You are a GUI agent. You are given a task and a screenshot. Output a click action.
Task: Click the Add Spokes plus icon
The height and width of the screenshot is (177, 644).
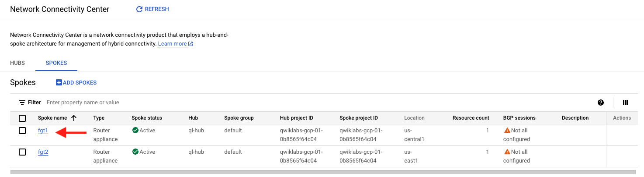point(59,82)
